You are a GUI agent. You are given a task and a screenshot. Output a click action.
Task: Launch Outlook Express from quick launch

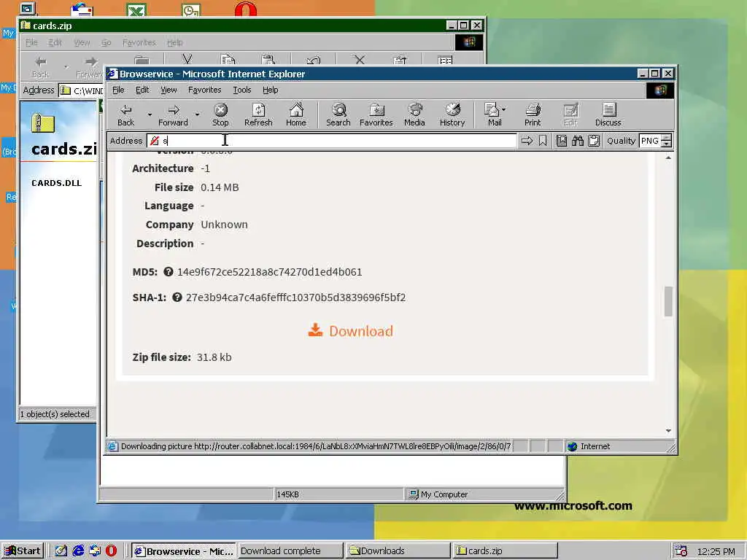coord(95,551)
